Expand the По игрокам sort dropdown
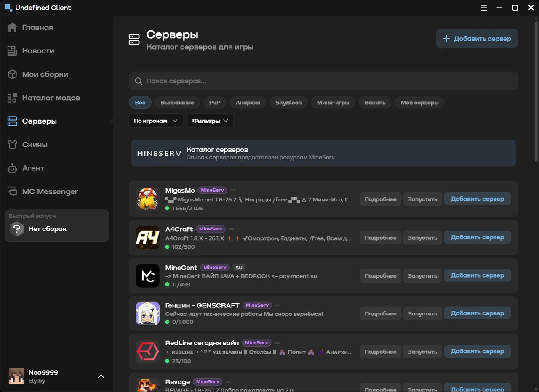This screenshot has width=539, height=392. click(156, 121)
